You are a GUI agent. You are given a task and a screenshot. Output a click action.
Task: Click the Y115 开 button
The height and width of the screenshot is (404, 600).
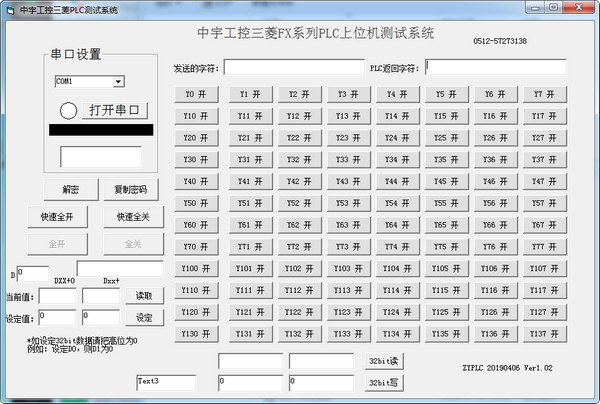point(447,291)
